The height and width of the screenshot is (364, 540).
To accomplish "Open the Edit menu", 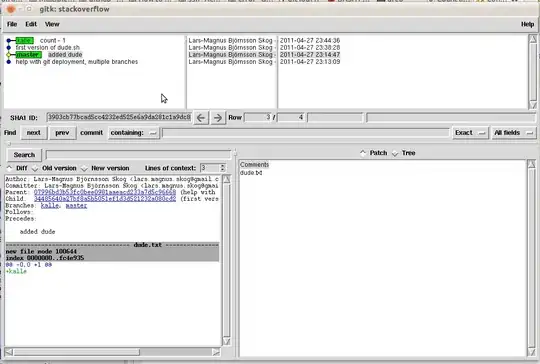I will 31,24.
